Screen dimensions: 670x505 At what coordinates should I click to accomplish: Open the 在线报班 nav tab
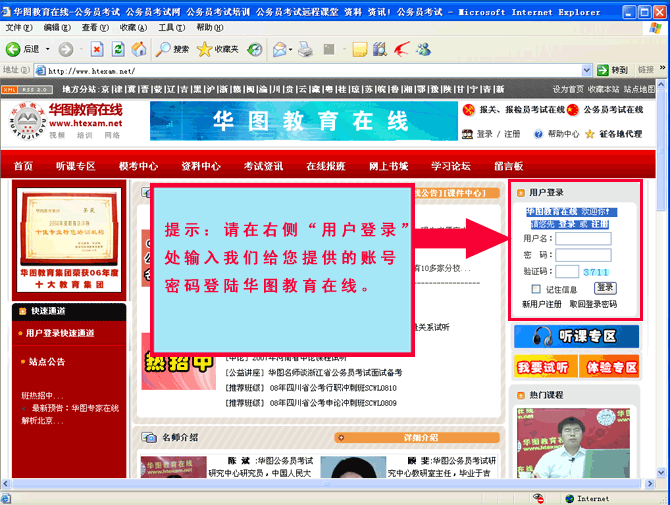[x=326, y=166]
